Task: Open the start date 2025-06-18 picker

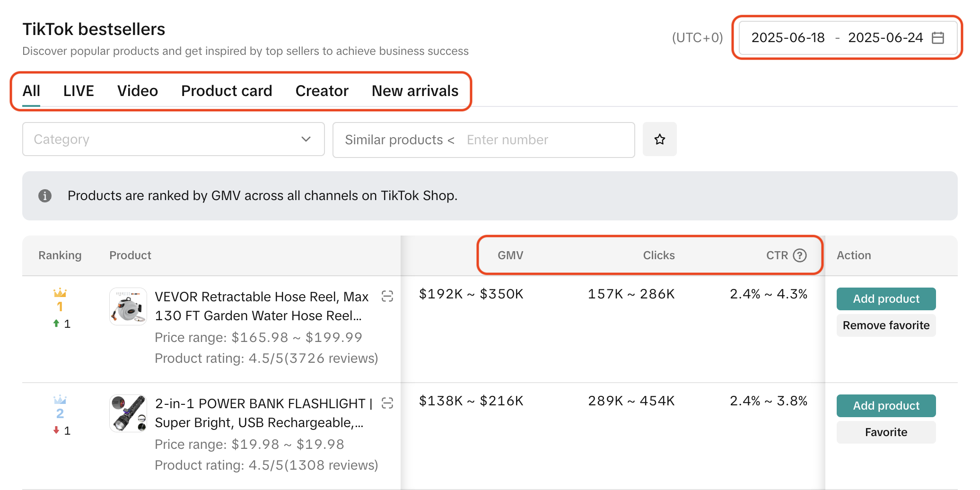Action: pyautogui.click(x=787, y=38)
